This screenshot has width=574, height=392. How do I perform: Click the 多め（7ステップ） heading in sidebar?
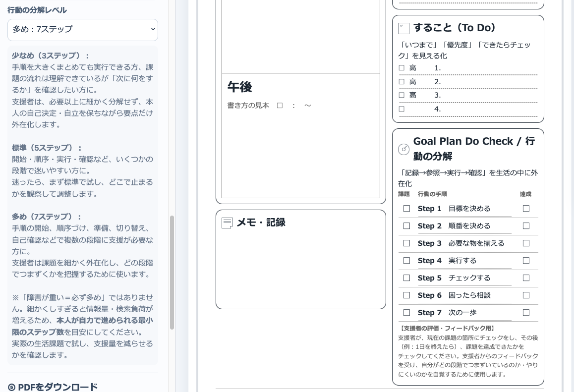47,217
